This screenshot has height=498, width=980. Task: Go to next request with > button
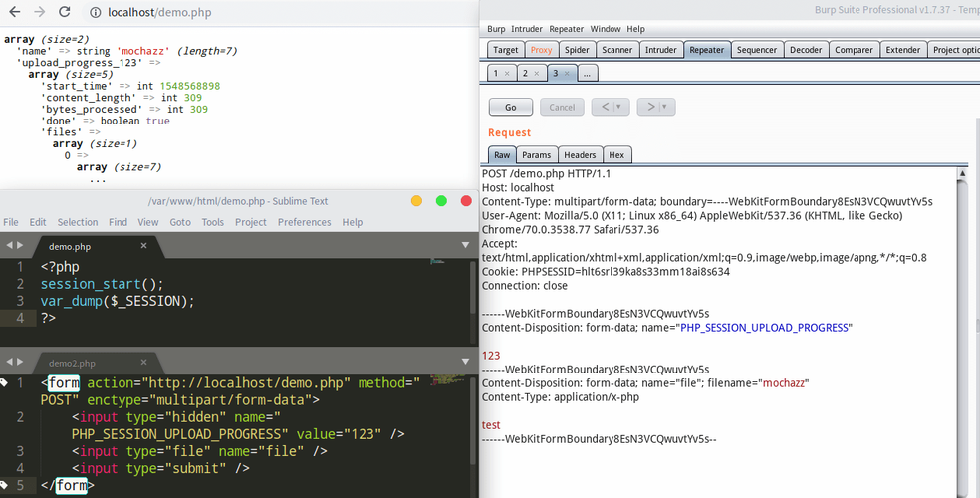click(x=650, y=107)
